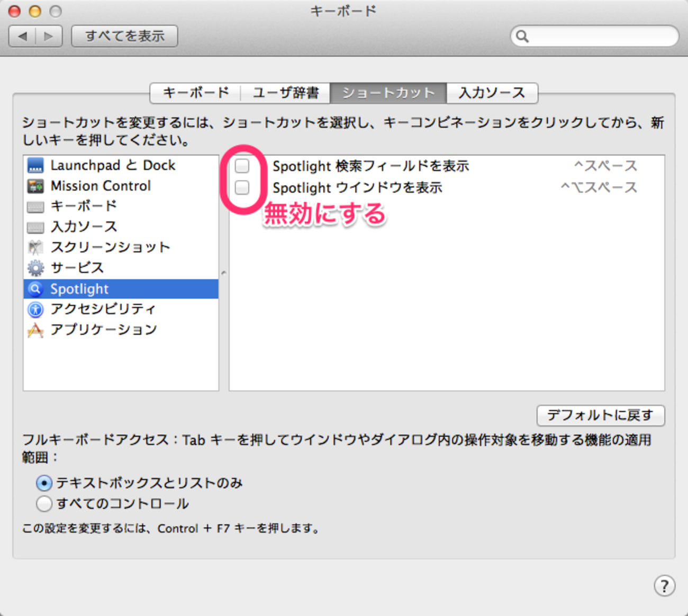Click the キーボード window title text
The width and height of the screenshot is (688, 616).
(343, 11)
